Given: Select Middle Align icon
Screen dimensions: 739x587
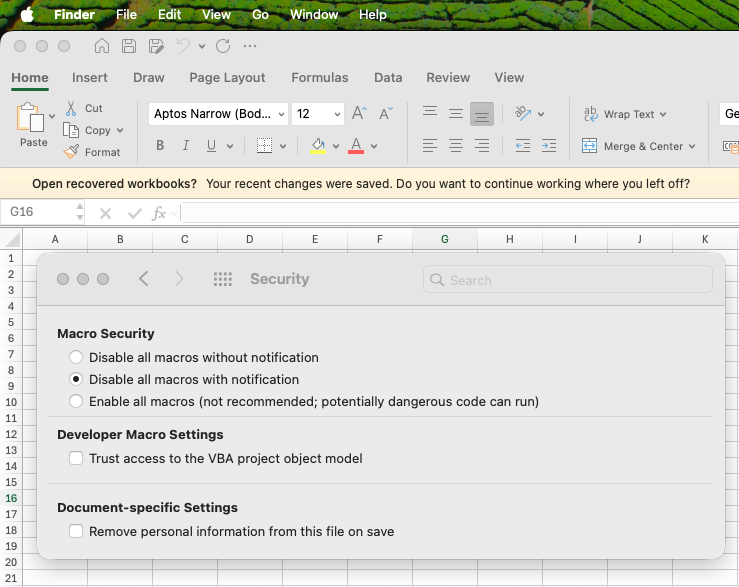Looking at the screenshot, I should [x=456, y=114].
